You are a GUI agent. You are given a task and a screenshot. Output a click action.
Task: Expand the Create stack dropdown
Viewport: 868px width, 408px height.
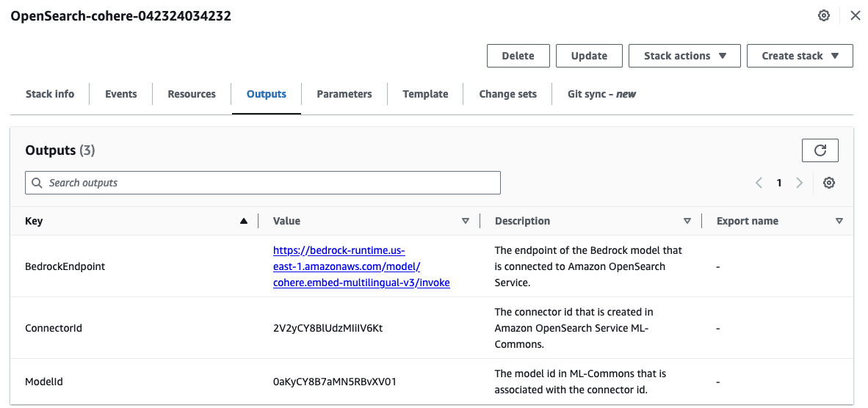[800, 56]
